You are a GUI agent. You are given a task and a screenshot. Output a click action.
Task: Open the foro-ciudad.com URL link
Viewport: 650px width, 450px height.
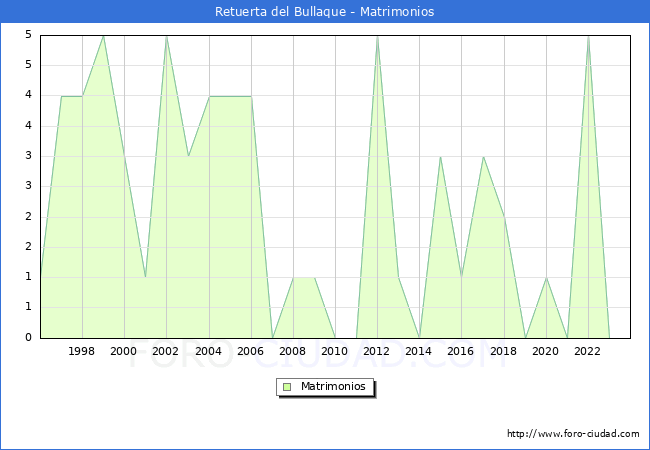click(x=573, y=434)
